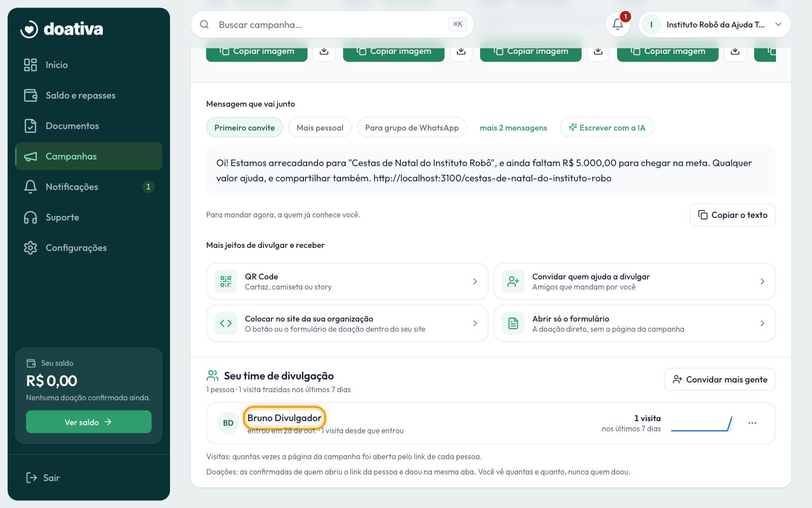The height and width of the screenshot is (508, 812).
Task: Expand 'Colocar no site da sua organização' chevron
Action: [475, 324]
